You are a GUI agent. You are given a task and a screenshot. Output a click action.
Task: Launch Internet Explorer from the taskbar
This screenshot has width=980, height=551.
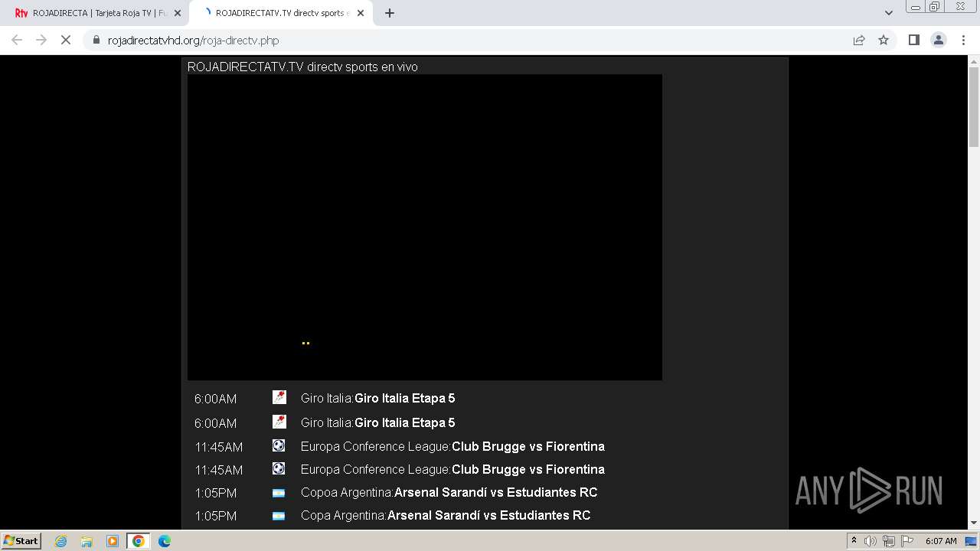60,541
